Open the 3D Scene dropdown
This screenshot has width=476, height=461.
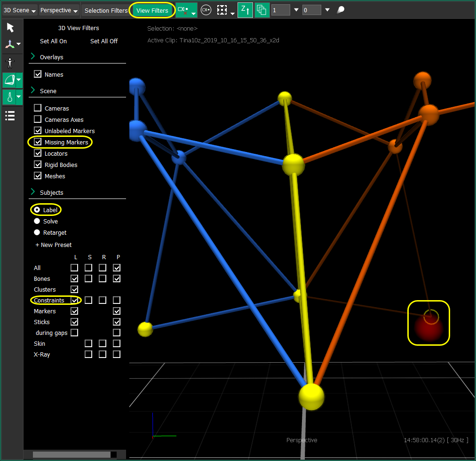20,10
